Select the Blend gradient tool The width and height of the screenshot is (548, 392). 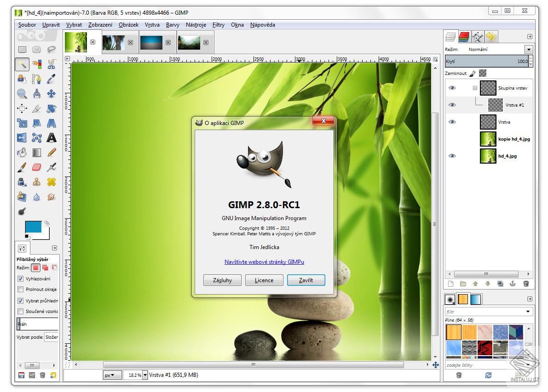tap(37, 153)
